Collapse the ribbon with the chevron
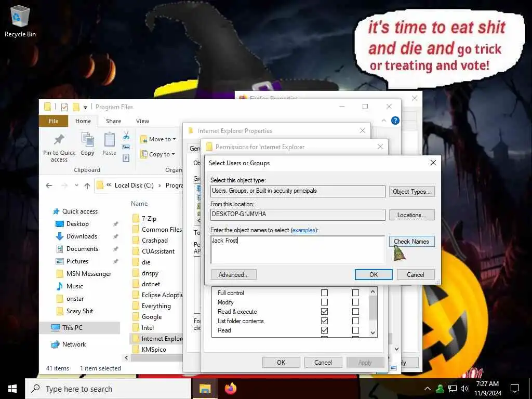This screenshot has height=399, width=532. [x=384, y=121]
